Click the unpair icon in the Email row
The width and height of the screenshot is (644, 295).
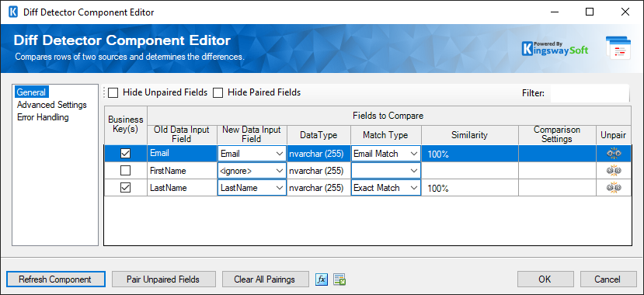click(614, 154)
